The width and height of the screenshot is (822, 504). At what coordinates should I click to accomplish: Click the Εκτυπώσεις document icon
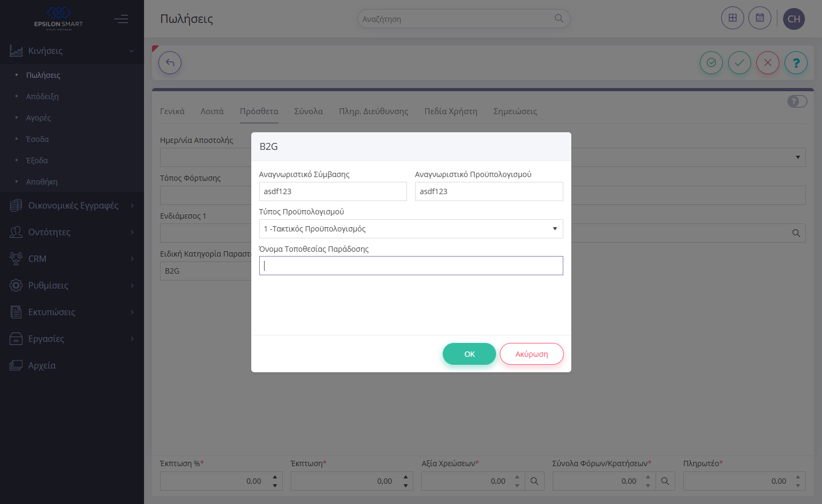[x=16, y=312]
